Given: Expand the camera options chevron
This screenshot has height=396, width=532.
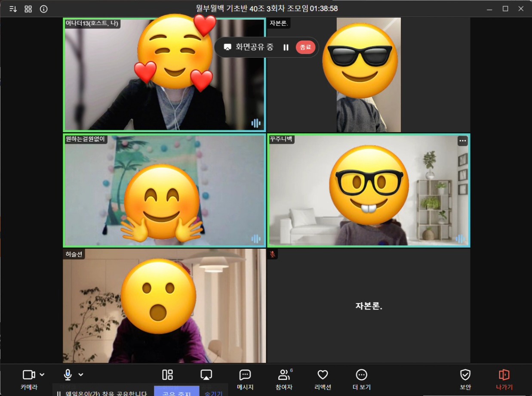Looking at the screenshot, I should point(42,374).
